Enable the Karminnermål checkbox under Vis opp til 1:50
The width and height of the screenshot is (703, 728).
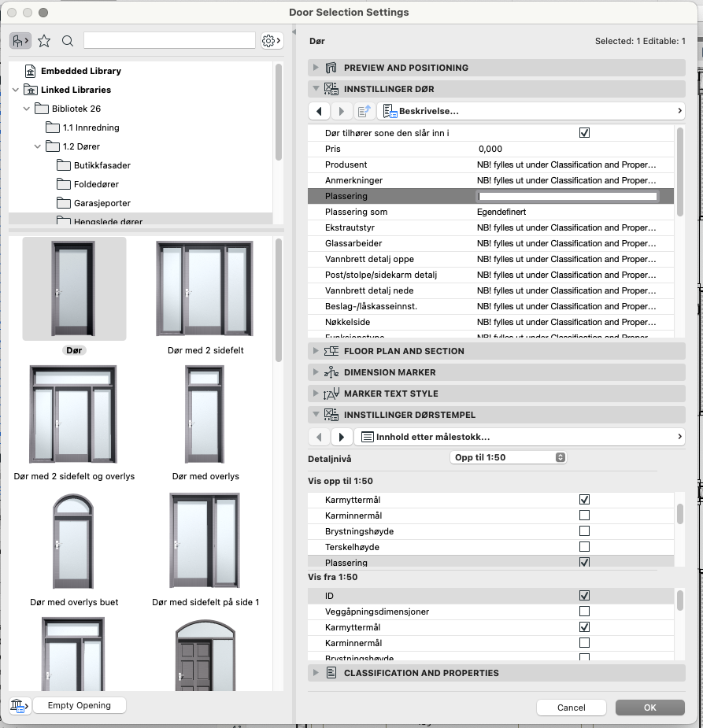click(584, 516)
